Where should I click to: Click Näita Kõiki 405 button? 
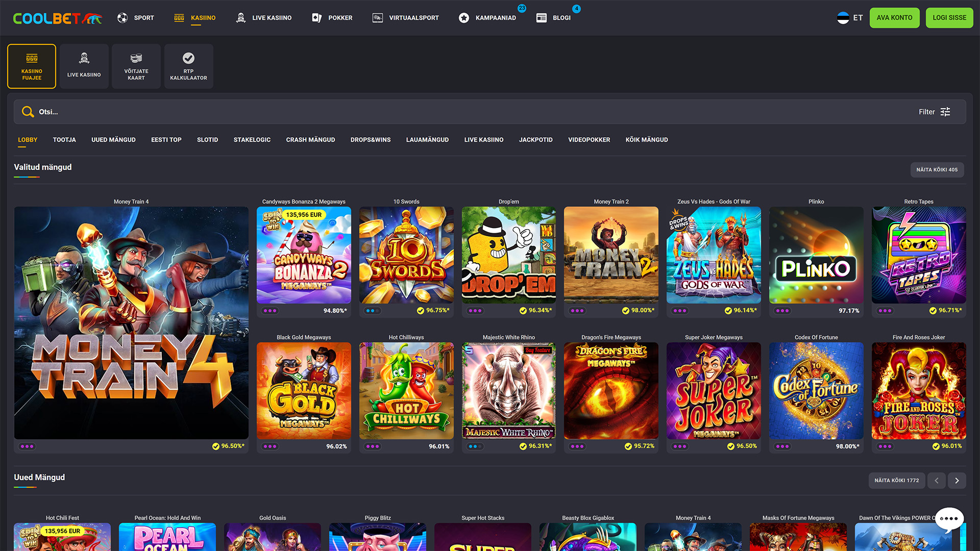point(937,170)
